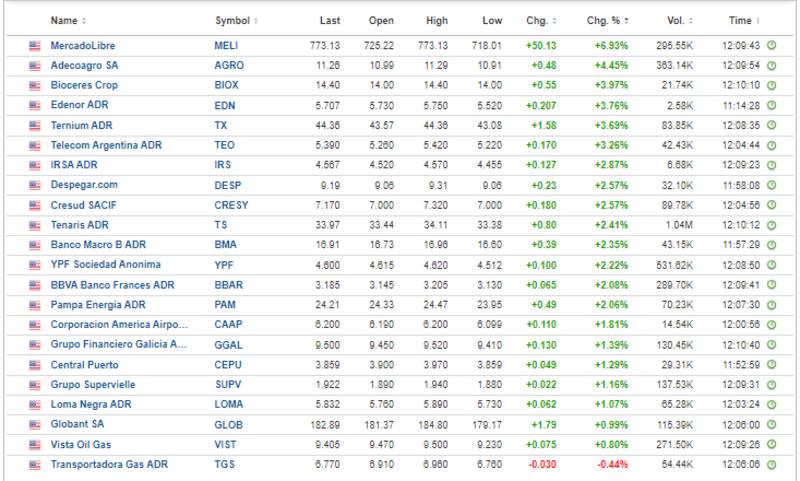Click the clock icon in the Tenaris ADR row

pos(771,225)
